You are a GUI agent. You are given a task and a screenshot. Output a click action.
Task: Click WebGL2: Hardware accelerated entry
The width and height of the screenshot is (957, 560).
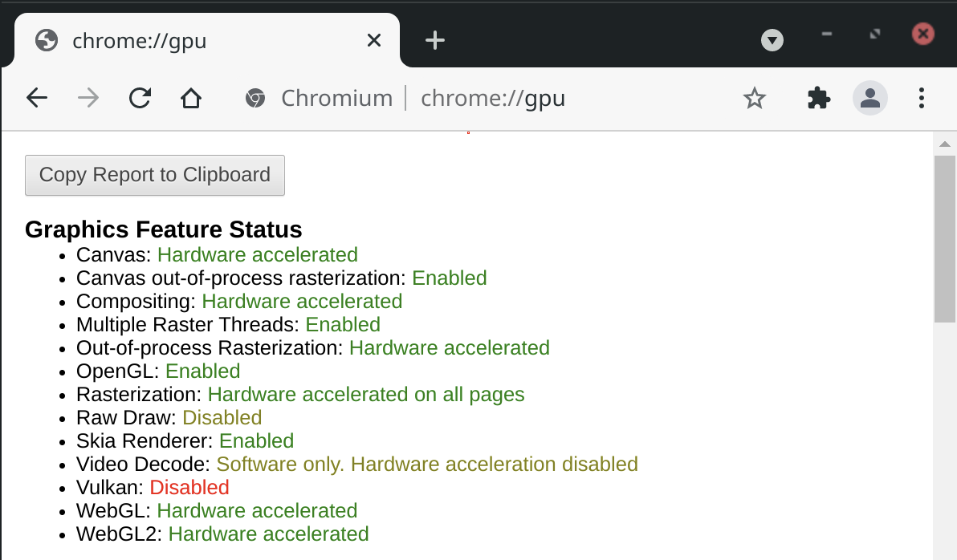pos(222,534)
